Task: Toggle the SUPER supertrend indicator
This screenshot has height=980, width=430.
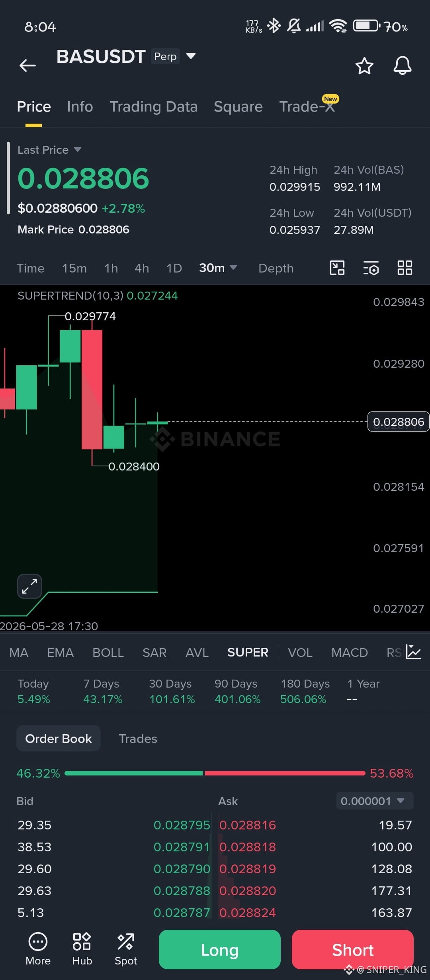Action: pos(248,653)
